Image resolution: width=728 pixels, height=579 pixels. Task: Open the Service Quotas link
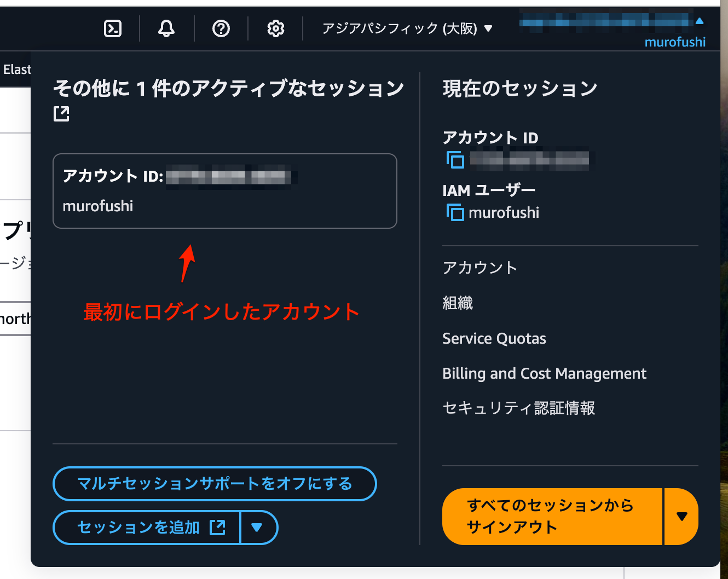494,338
